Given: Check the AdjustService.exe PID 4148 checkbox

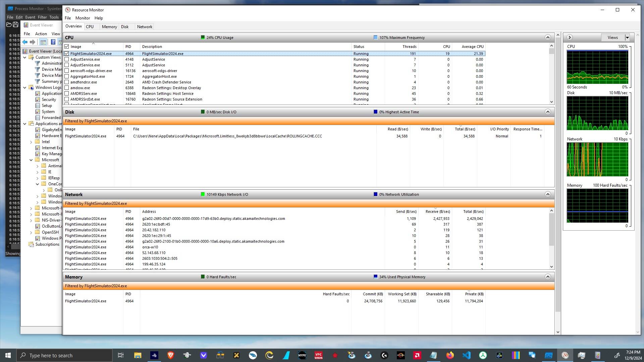Looking at the screenshot, I should click(67, 59).
